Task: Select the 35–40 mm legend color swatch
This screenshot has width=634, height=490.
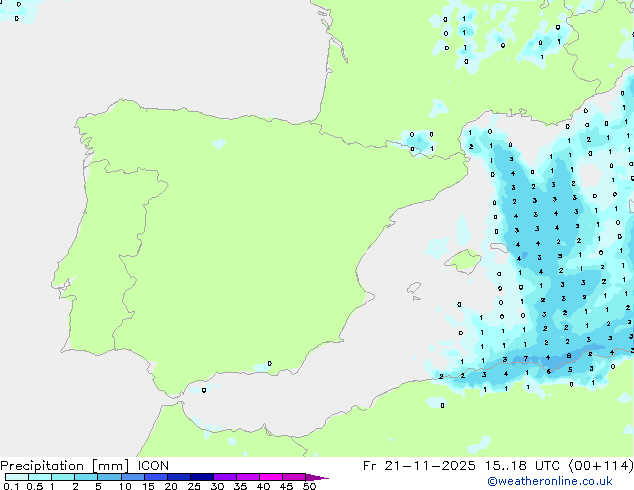Action: 247,477
